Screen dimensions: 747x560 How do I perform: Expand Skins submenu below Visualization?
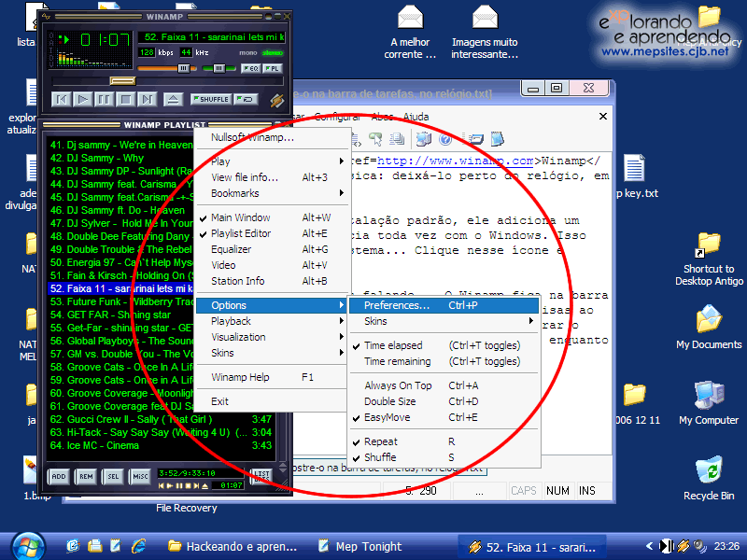pos(272,353)
